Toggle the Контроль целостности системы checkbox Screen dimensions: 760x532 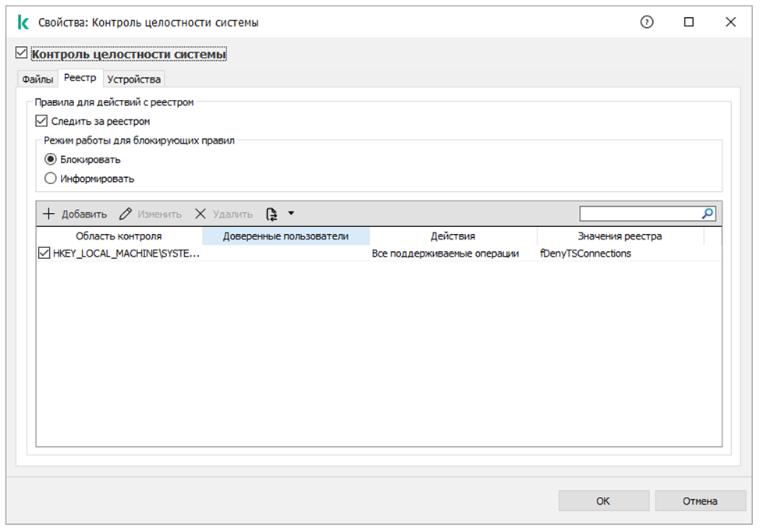[x=22, y=54]
